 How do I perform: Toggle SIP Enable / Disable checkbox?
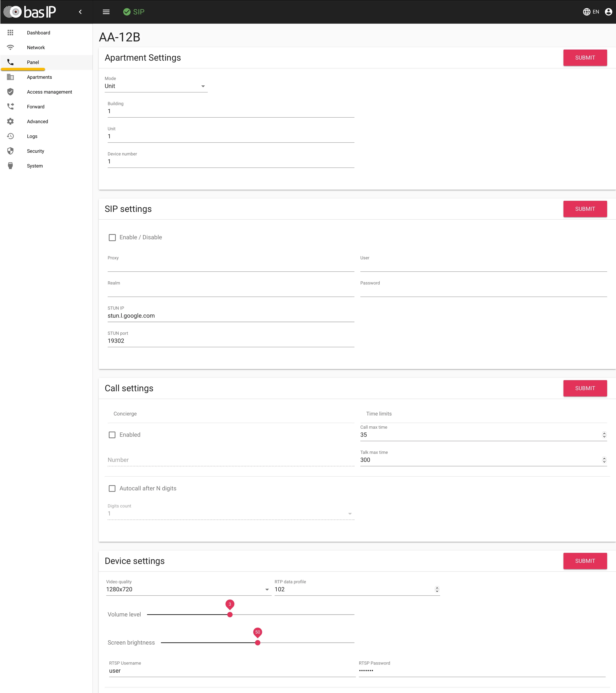[112, 237]
